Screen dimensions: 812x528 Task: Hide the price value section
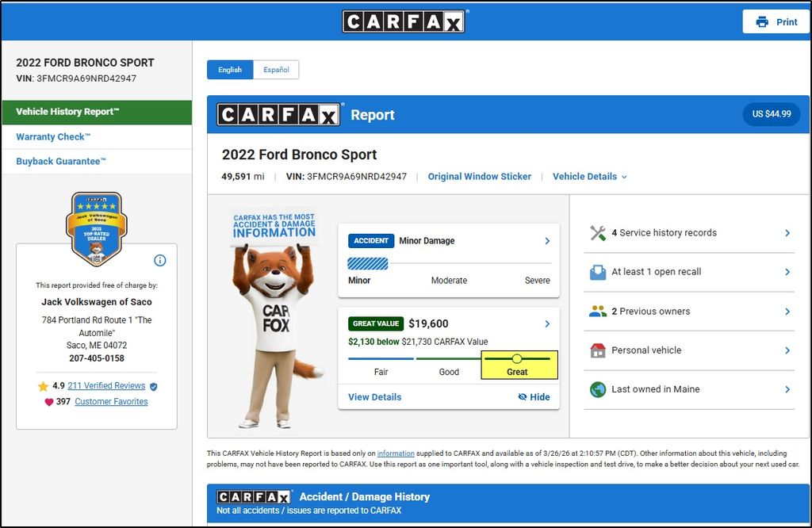coord(534,397)
